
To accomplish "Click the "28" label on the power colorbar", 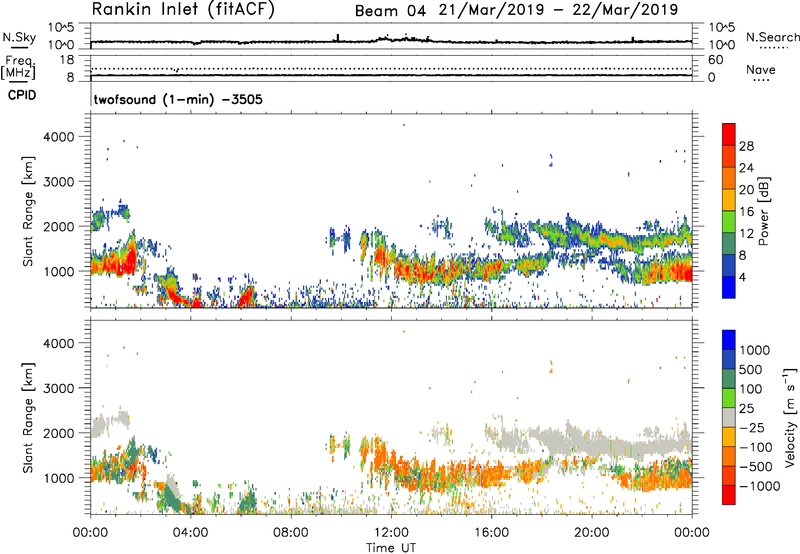I will click(x=746, y=146).
